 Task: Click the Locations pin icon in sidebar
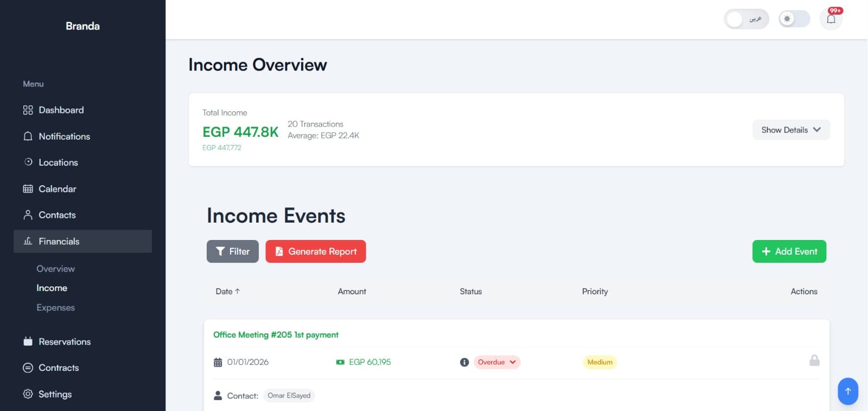coord(28,162)
